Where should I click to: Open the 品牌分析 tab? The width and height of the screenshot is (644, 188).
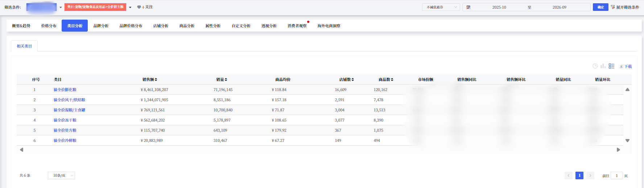coord(101,26)
